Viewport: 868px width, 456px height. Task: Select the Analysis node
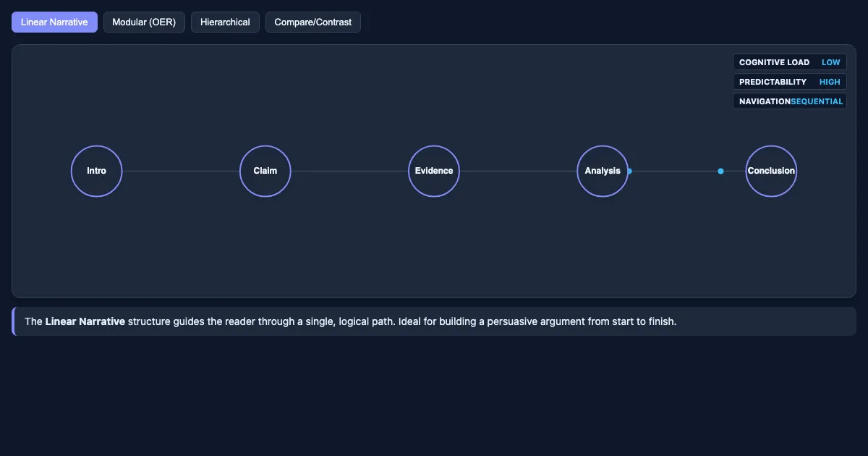tap(603, 171)
